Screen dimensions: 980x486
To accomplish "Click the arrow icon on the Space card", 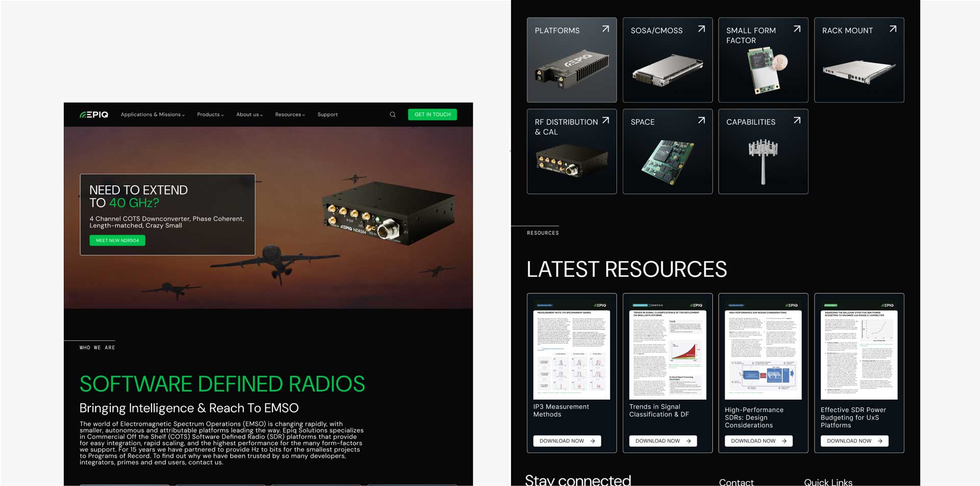I will coord(701,120).
